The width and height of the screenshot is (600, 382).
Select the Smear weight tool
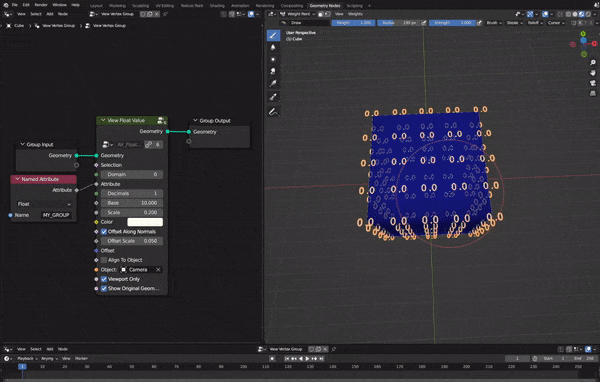273,71
